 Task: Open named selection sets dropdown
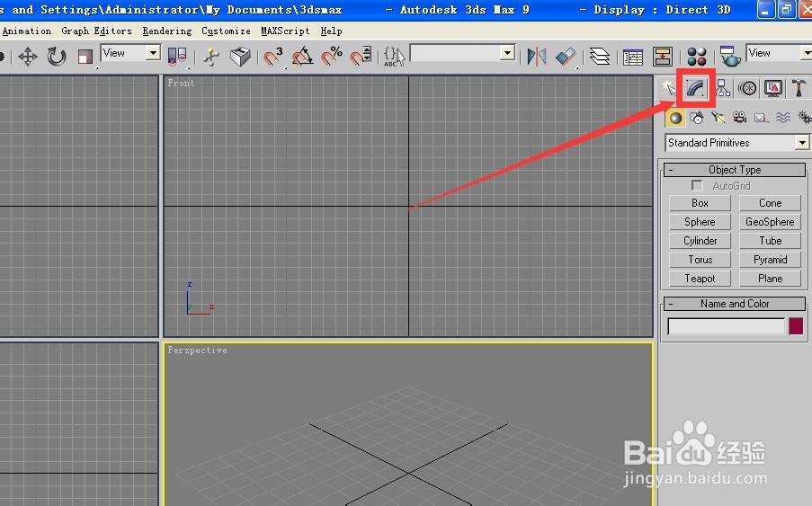462,53
